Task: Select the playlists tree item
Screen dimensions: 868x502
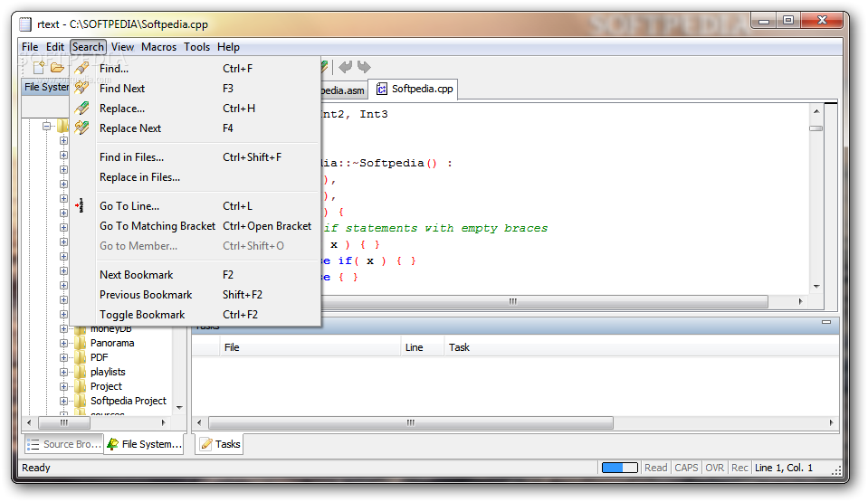Action: tap(108, 372)
